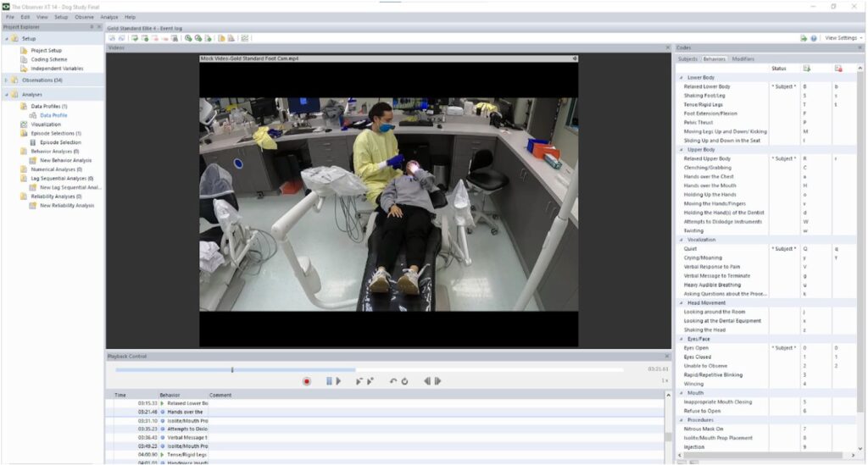
Task: Click the Visualization chart icon in Analyses
Action: click(x=24, y=124)
